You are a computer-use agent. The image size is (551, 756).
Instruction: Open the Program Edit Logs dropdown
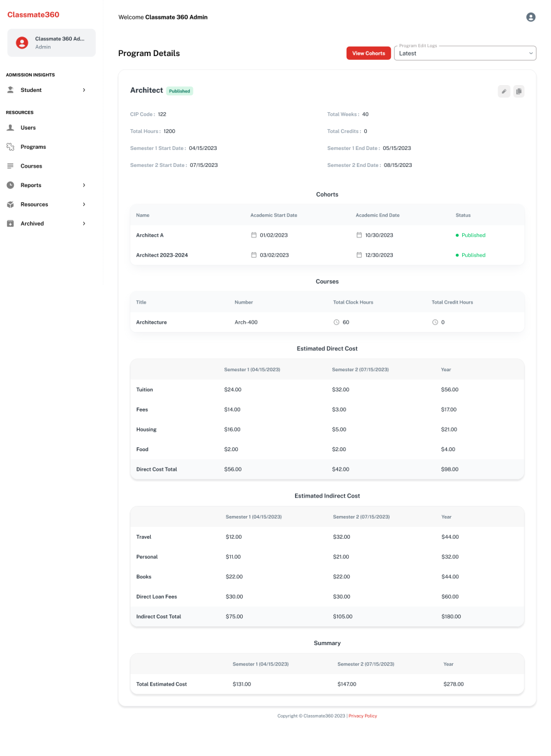(465, 54)
